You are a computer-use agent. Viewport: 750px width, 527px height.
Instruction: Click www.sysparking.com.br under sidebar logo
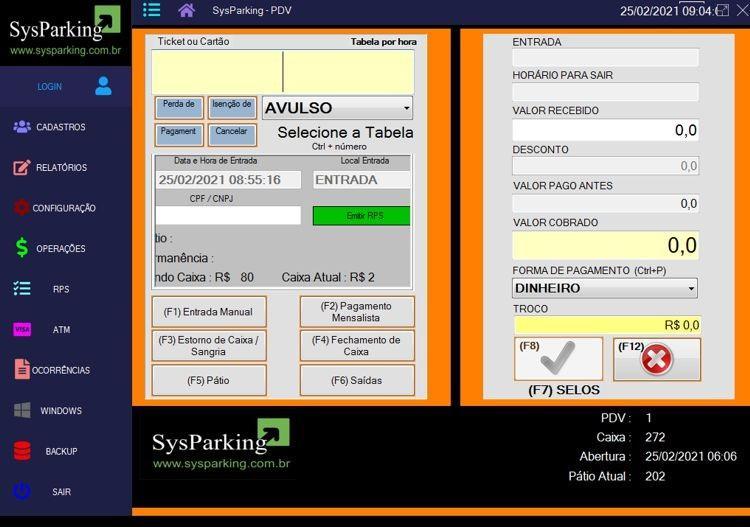coord(65,50)
